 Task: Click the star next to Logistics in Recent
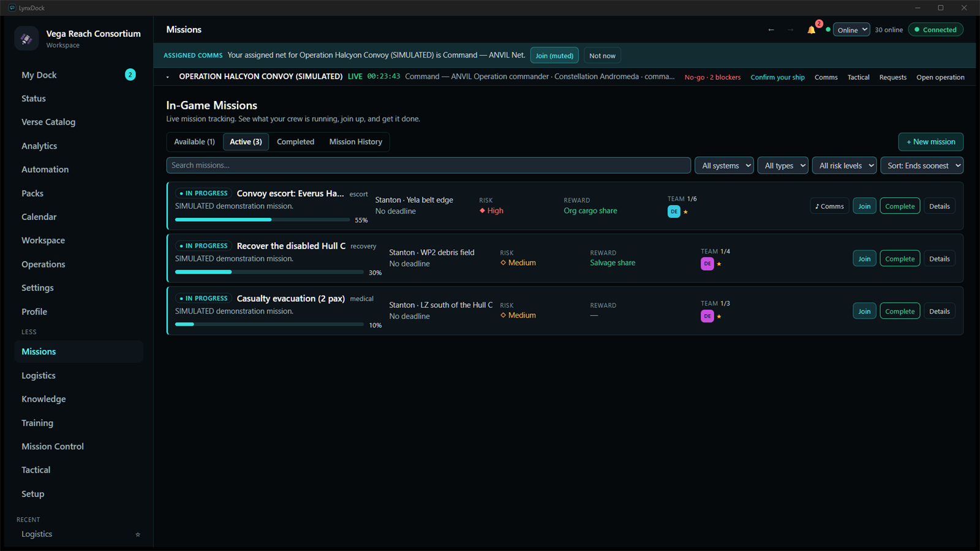[x=138, y=534]
